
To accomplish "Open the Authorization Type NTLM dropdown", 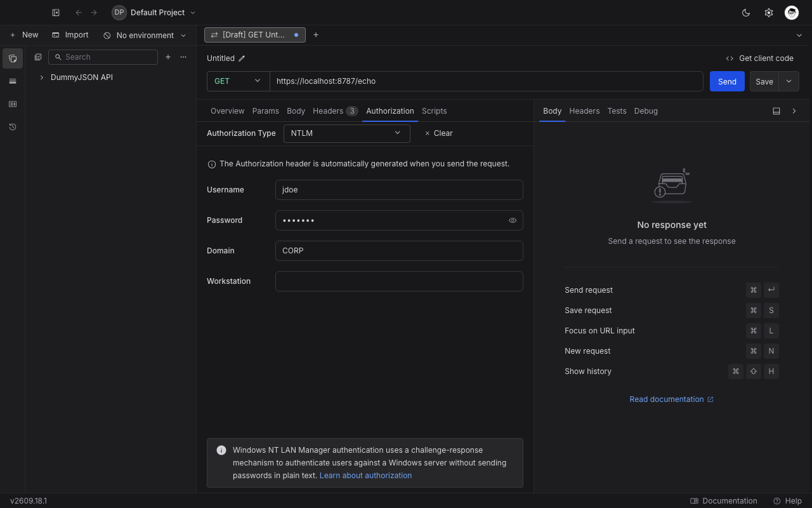I will coord(347,133).
